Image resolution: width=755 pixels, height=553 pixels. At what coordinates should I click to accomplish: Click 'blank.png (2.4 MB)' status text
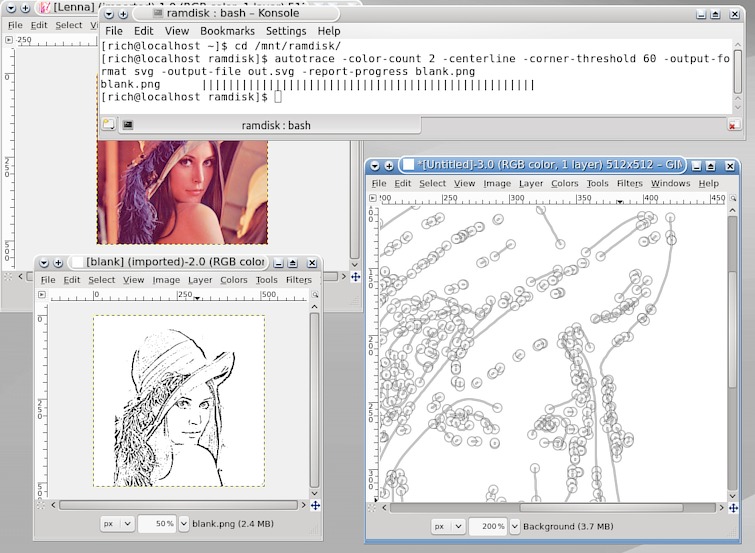(x=233, y=524)
